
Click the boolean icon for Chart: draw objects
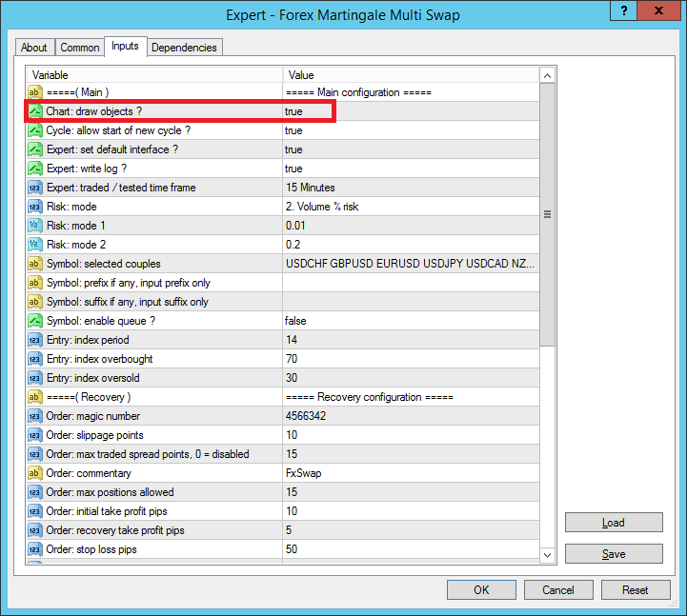(x=35, y=111)
